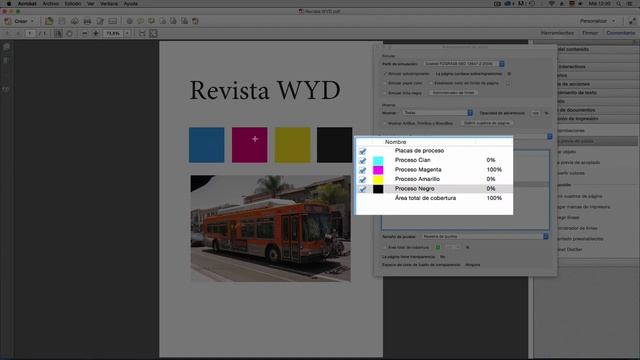
Task: Uncheck Placas de proceso checkbox
Action: pos(362,151)
